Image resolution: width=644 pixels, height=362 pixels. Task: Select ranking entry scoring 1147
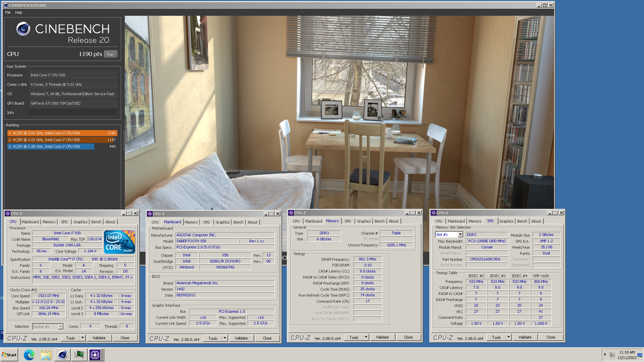tap(62, 140)
